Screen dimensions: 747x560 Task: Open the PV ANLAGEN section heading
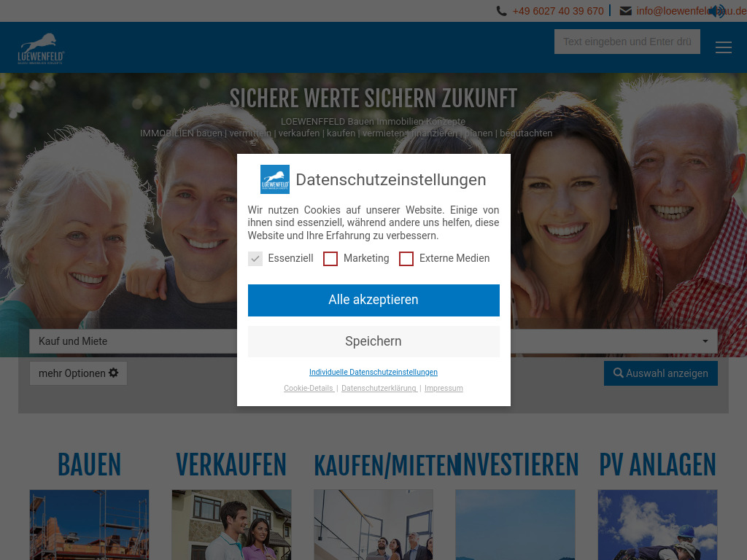pyautogui.click(x=657, y=464)
